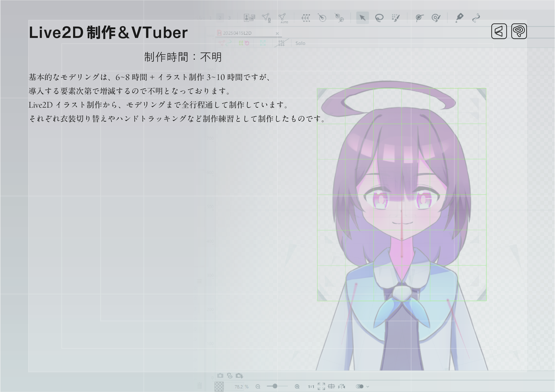Select the manual mesh edit tool
Screen dimensions: 555x392
[x=266, y=18]
